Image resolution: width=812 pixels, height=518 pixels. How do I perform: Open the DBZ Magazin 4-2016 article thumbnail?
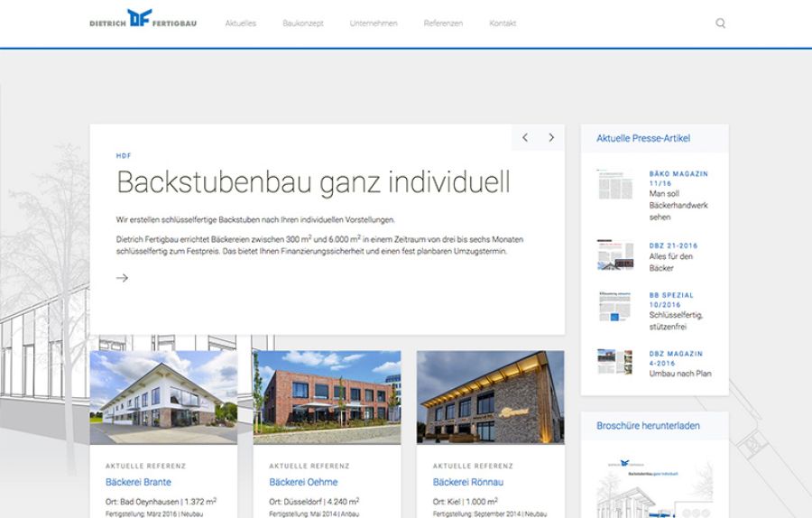pyautogui.click(x=615, y=362)
